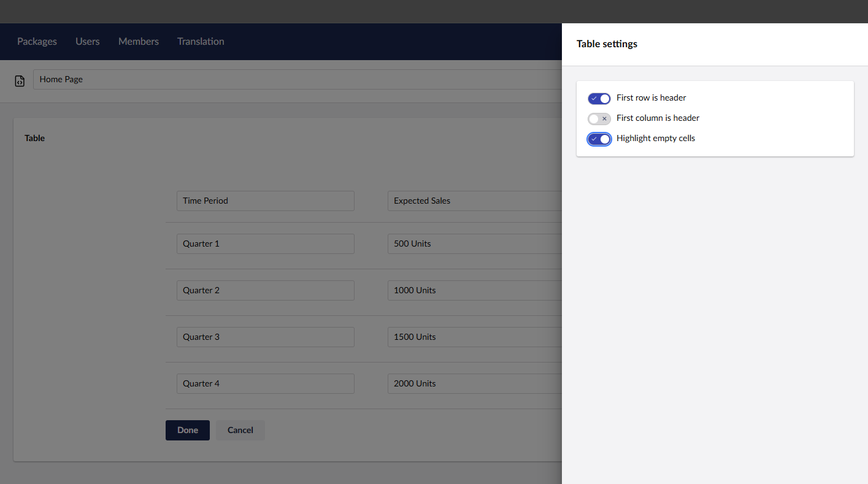Open the Translation section
This screenshot has height=484, width=868.
coord(201,42)
